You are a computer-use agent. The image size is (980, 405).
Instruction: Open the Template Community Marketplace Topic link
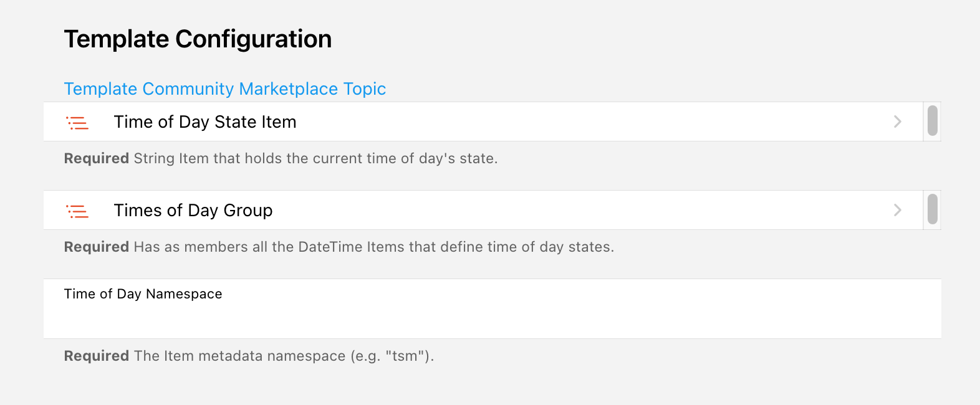224,89
